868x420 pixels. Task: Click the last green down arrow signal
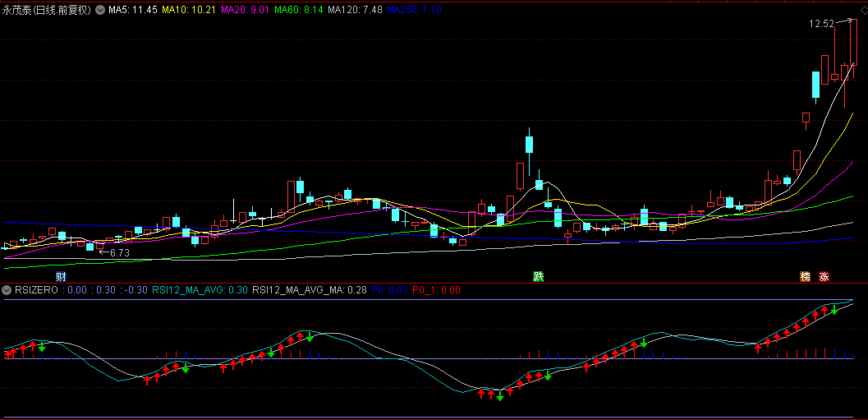tap(834, 310)
